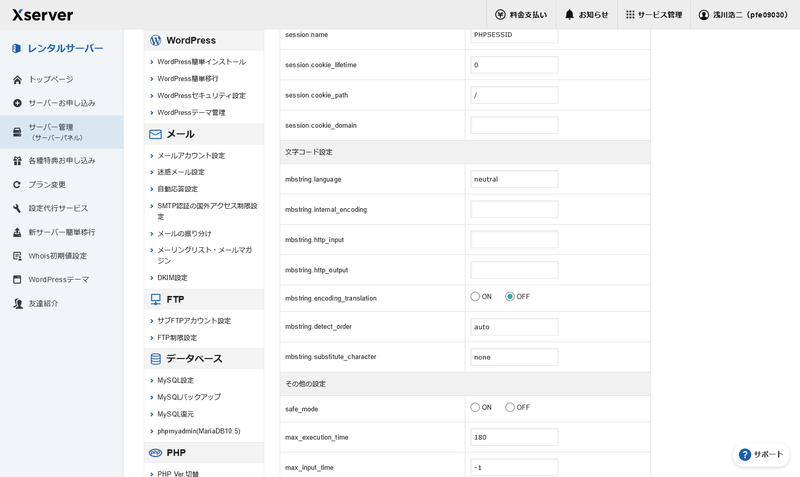Click the session.cookie_domain text field

click(x=514, y=125)
